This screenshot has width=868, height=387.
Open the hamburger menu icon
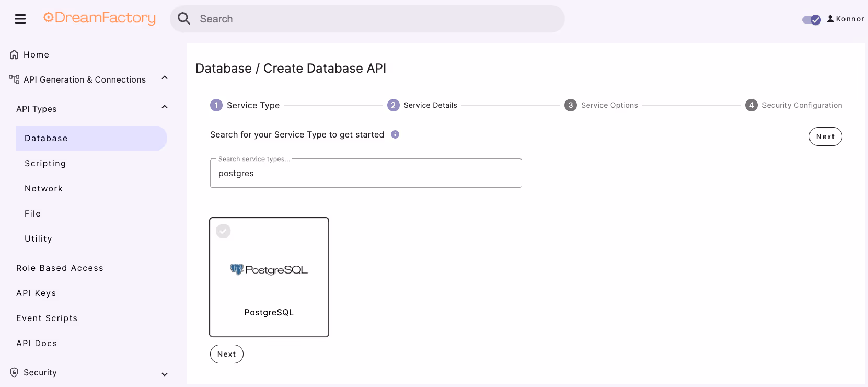point(20,19)
